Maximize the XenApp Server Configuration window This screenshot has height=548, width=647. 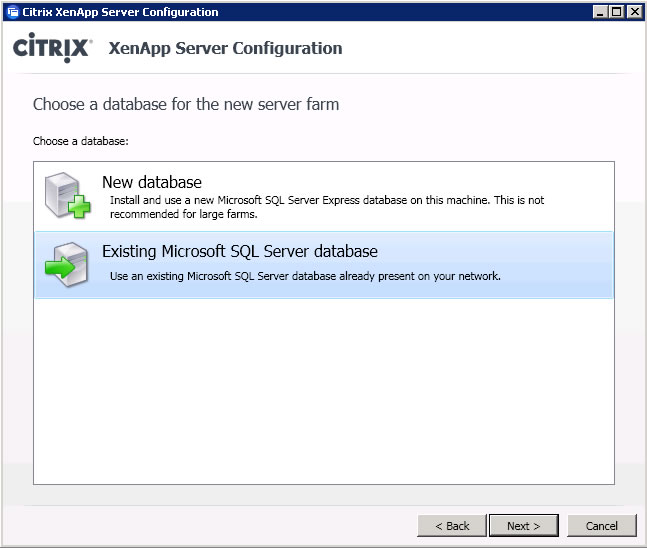[616, 12]
